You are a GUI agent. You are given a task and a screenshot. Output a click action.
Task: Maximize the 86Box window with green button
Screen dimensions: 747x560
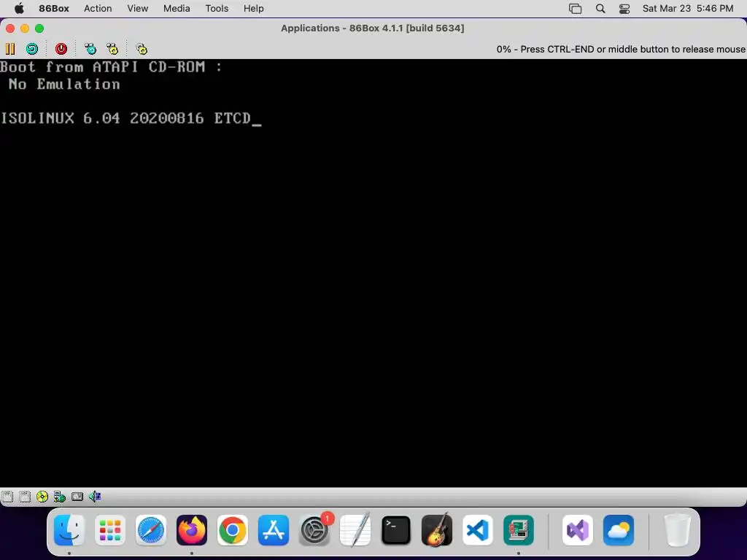click(39, 28)
